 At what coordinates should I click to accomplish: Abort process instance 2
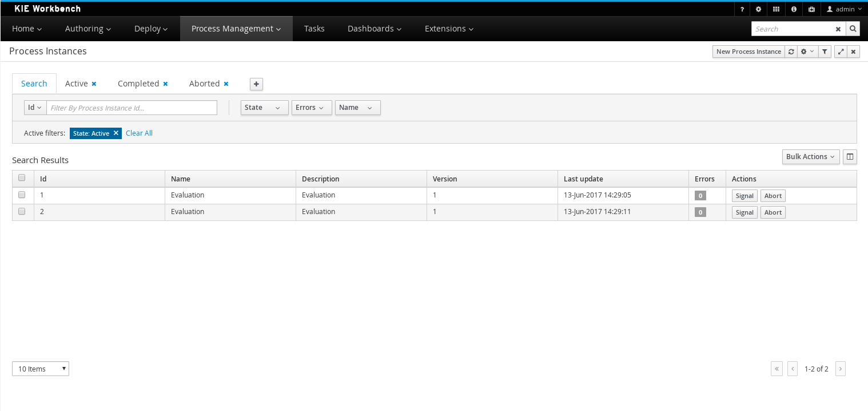pos(773,212)
